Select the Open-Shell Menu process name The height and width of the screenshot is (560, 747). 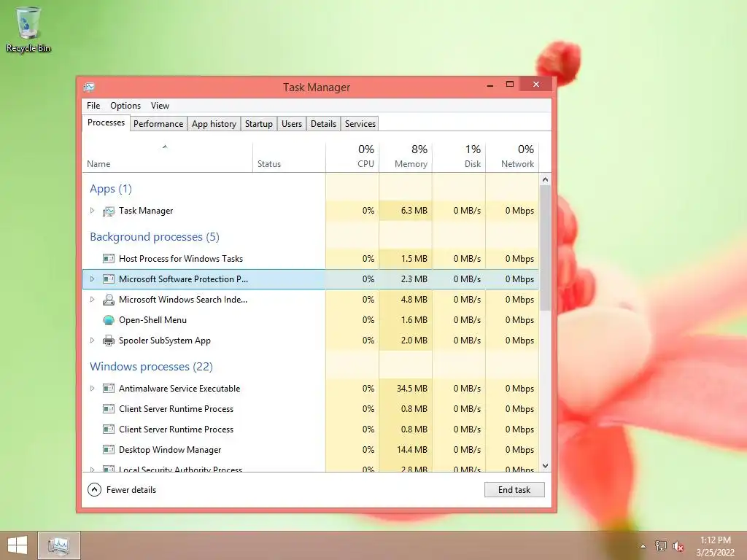coord(153,320)
